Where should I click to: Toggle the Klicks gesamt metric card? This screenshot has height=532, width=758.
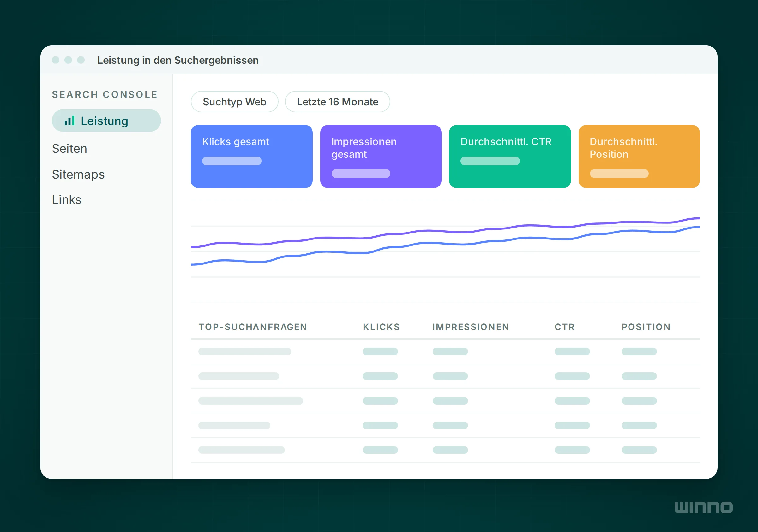[252, 156]
